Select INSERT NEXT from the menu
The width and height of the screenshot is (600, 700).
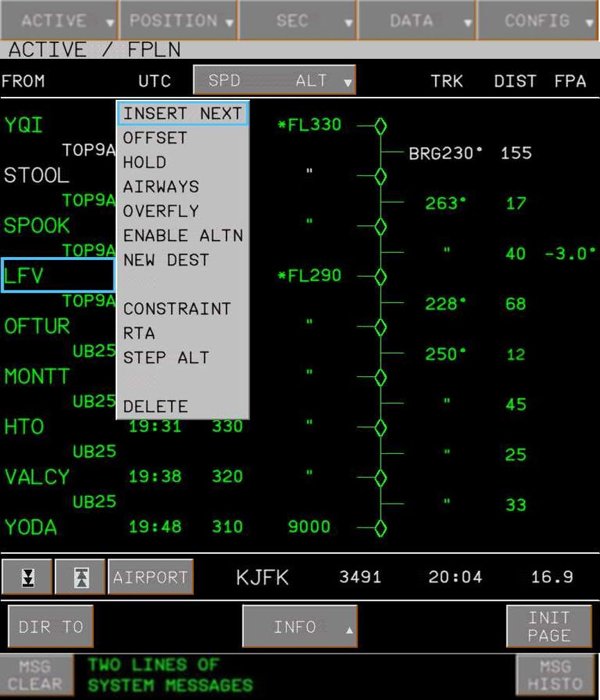click(183, 114)
